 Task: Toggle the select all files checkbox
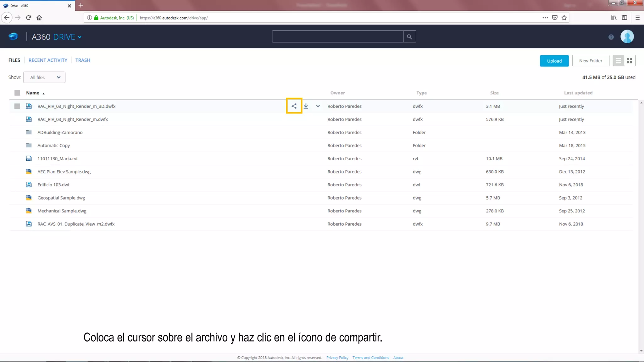pyautogui.click(x=17, y=93)
